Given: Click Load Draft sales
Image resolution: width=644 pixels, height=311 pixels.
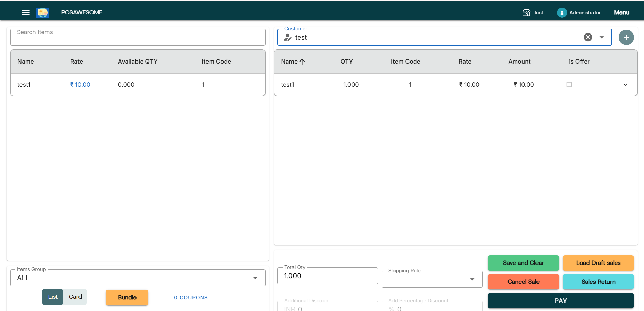Looking at the screenshot, I should tap(598, 263).
